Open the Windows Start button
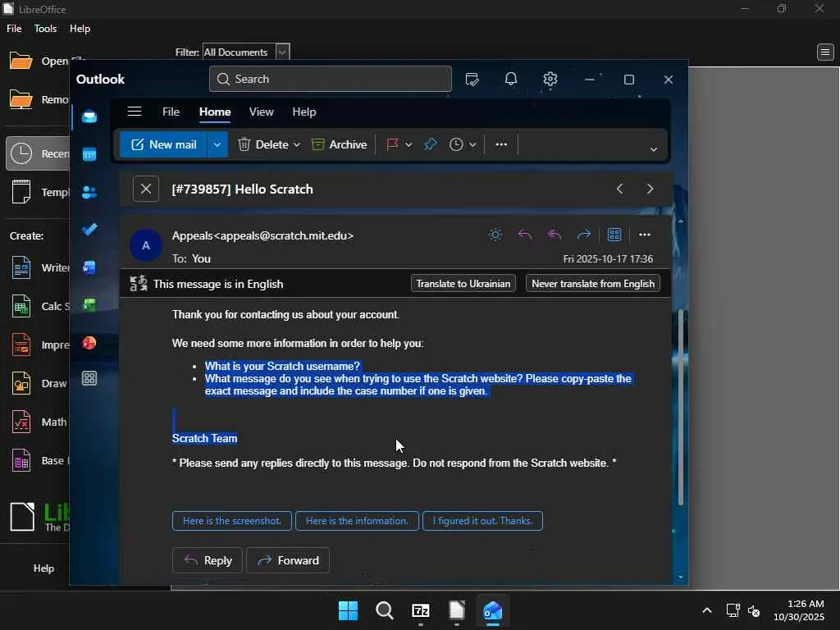This screenshot has width=840, height=630. tap(348, 610)
